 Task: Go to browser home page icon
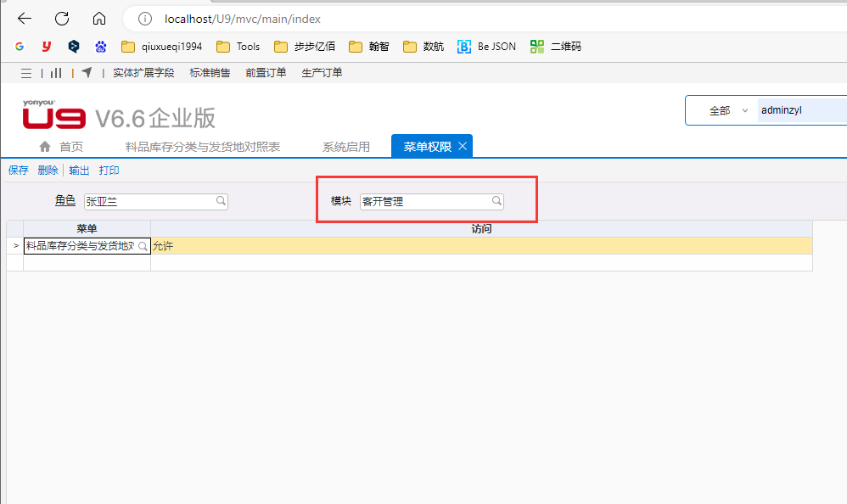point(99,19)
